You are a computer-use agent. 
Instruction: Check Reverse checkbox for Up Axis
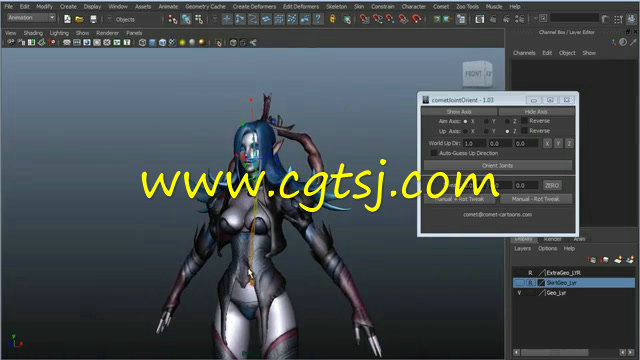[x=524, y=131]
